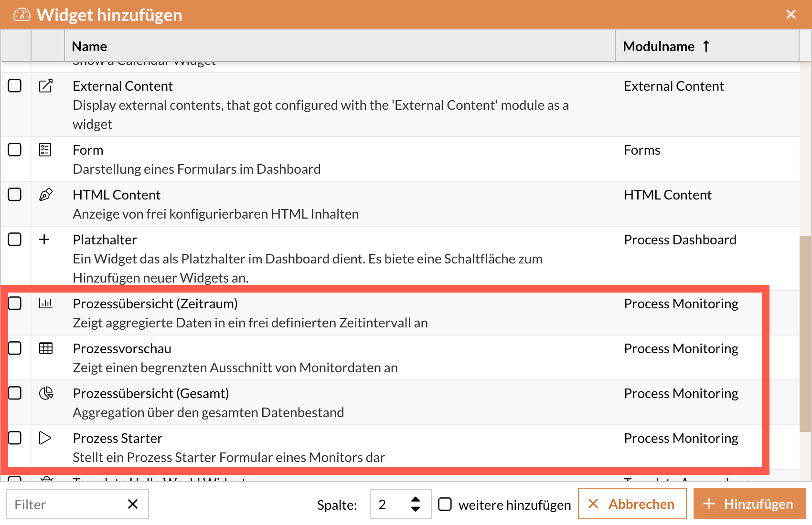This screenshot has height=525, width=812.
Task: Click the Spalte decrement arrow
Action: click(416, 510)
